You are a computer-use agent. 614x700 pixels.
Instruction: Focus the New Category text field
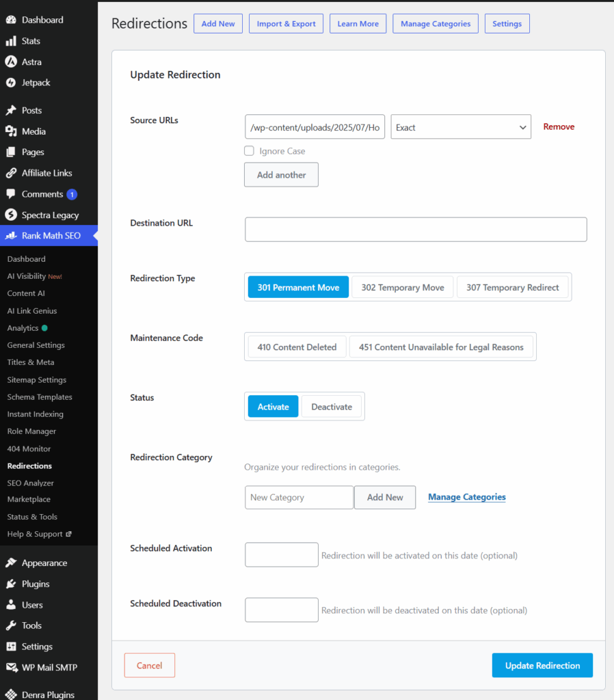(299, 498)
